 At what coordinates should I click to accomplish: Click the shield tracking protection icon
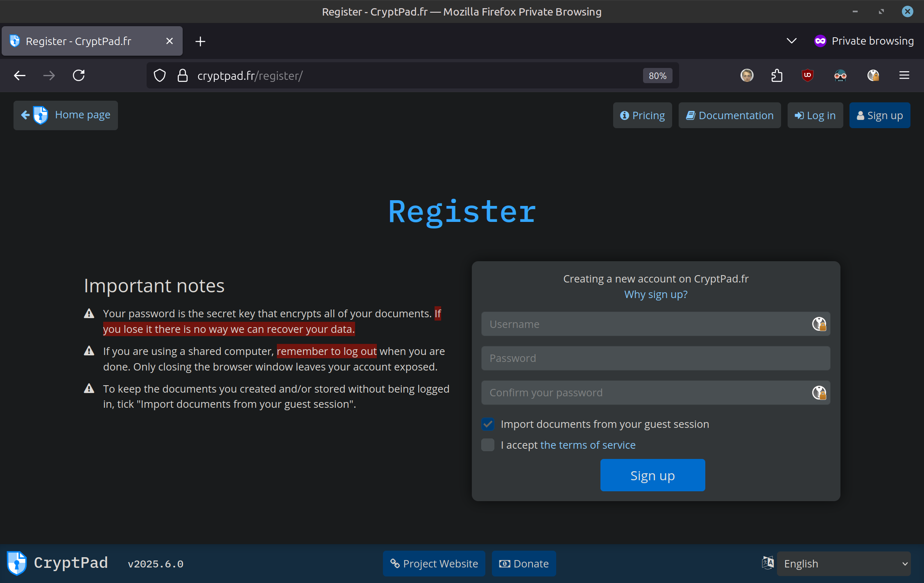pos(160,76)
